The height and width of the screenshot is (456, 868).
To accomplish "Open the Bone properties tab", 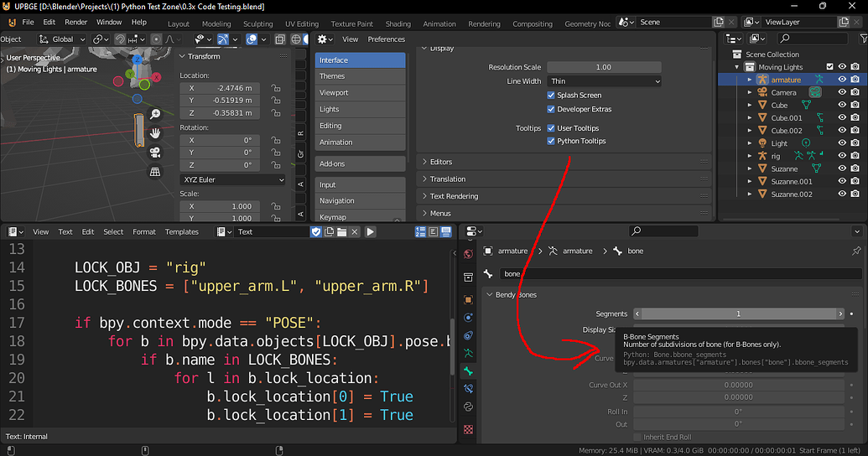I will [468, 370].
